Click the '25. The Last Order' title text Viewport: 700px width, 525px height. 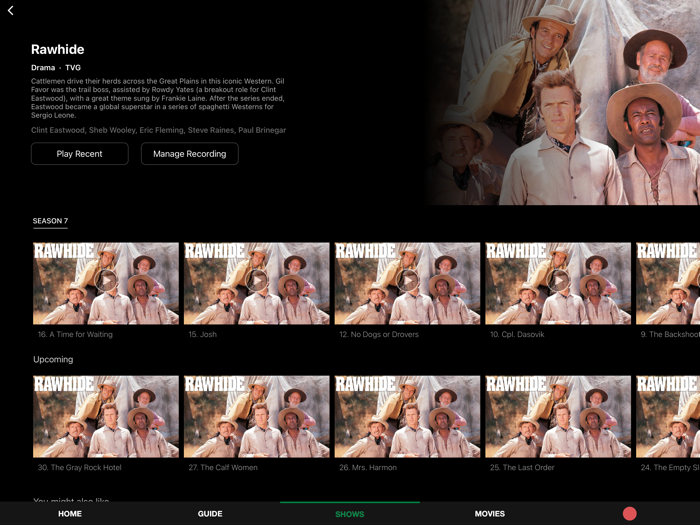click(x=522, y=467)
